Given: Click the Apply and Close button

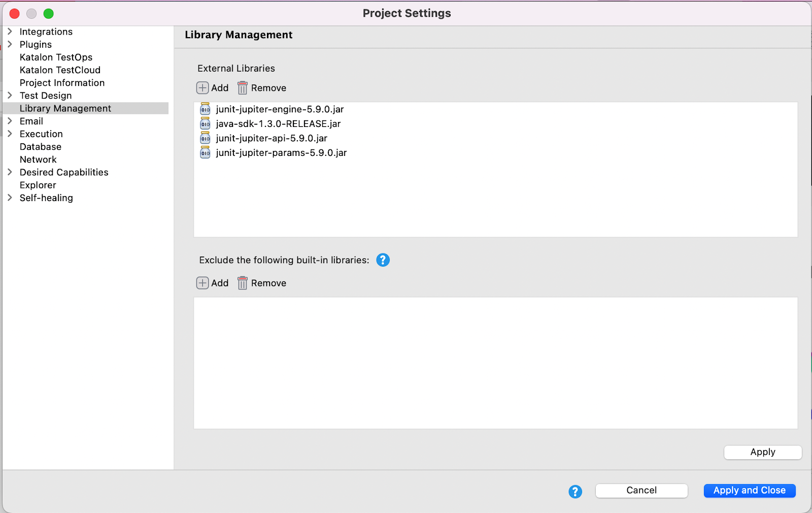Looking at the screenshot, I should (749, 490).
